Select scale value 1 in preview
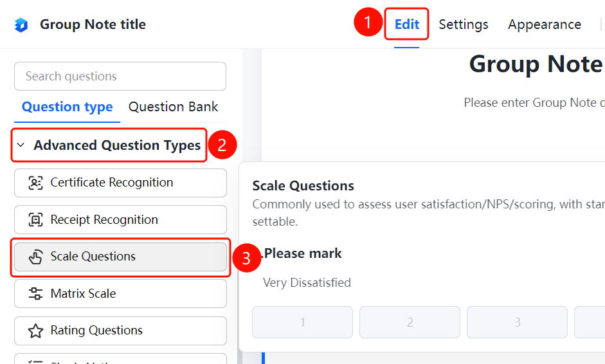 coord(302,322)
